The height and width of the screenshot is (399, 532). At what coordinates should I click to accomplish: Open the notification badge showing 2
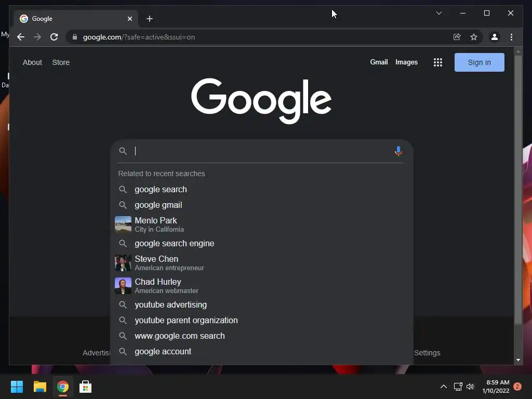point(517,387)
